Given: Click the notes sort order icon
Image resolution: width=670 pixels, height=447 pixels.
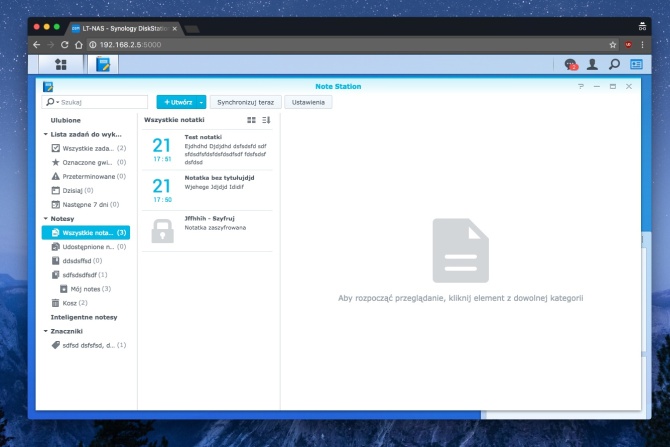Looking at the screenshot, I should (x=266, y=120).
